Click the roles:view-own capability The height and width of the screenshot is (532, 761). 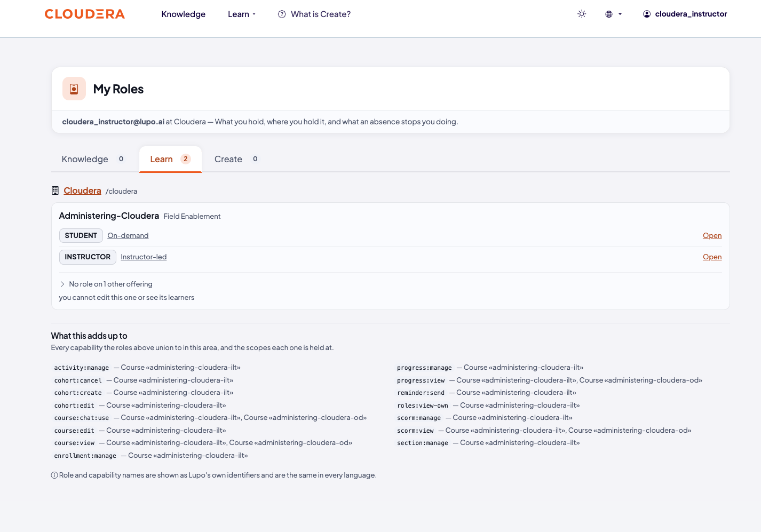click(x=423, y=406)
